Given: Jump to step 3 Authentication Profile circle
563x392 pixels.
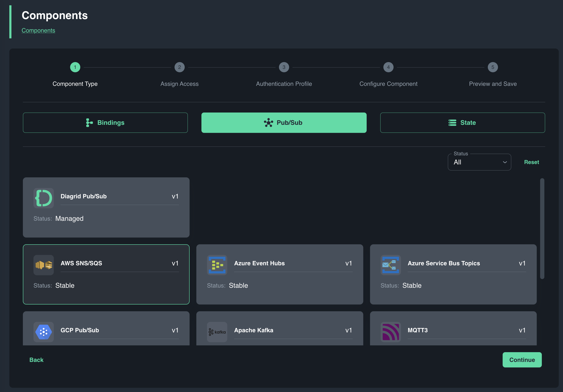Looking at the screenshot, I should coord(284,67).
